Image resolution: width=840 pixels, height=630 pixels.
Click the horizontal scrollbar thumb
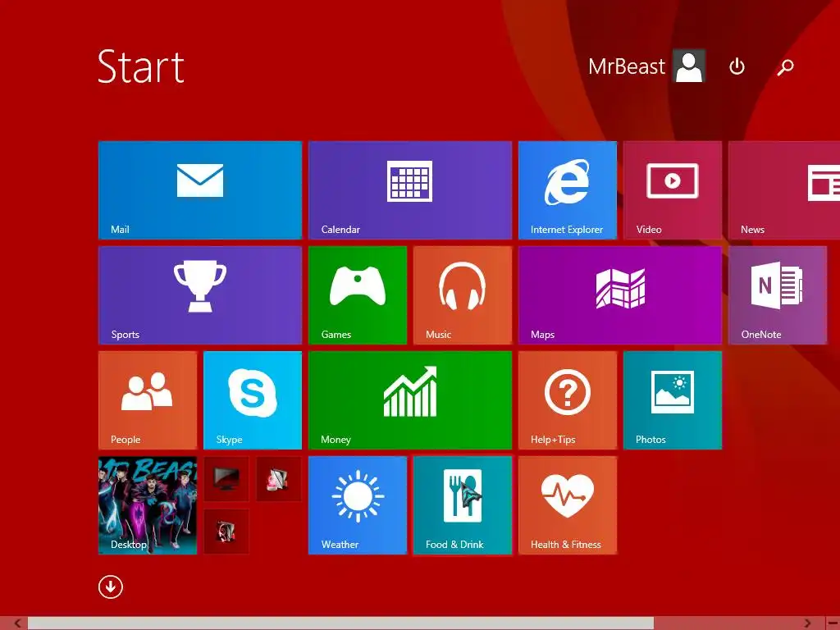click(340, 623)
